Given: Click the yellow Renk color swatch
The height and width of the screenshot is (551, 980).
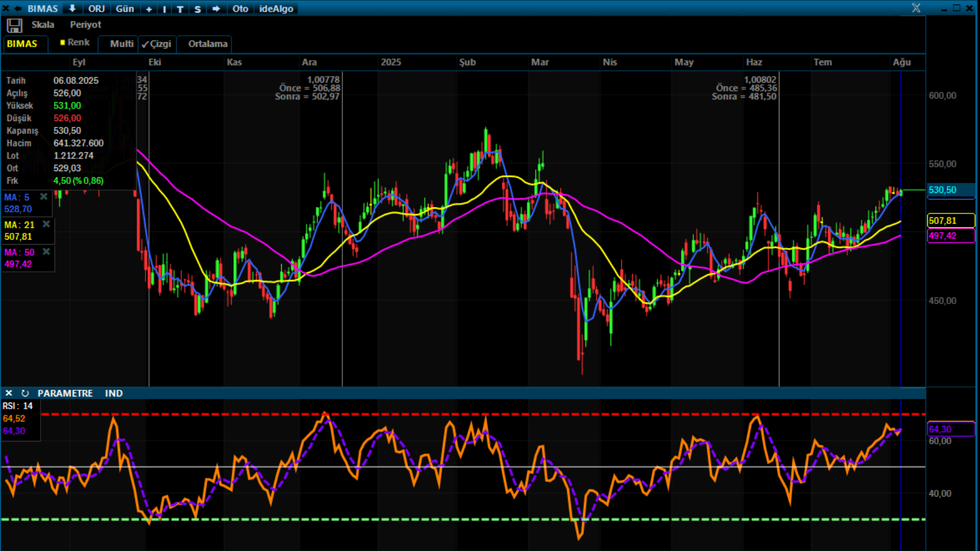Looking at the screenshot, I should coord(62,42).
